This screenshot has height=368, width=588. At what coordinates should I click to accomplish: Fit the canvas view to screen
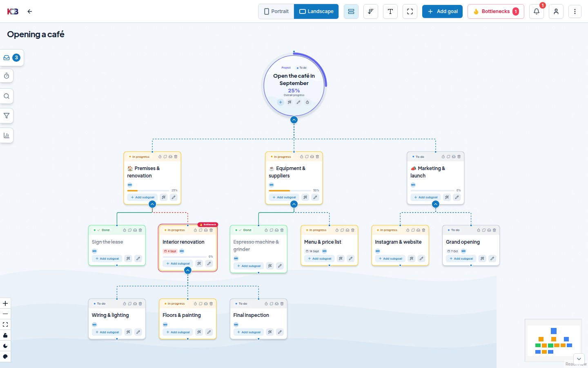[x=5, y=325]
